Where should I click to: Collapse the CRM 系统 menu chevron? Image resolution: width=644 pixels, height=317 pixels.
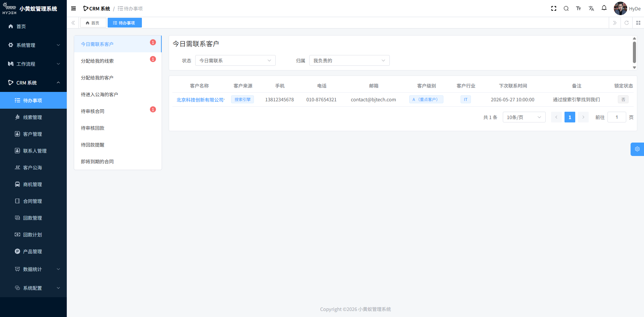pyautogui.click(x=58, y=83)
